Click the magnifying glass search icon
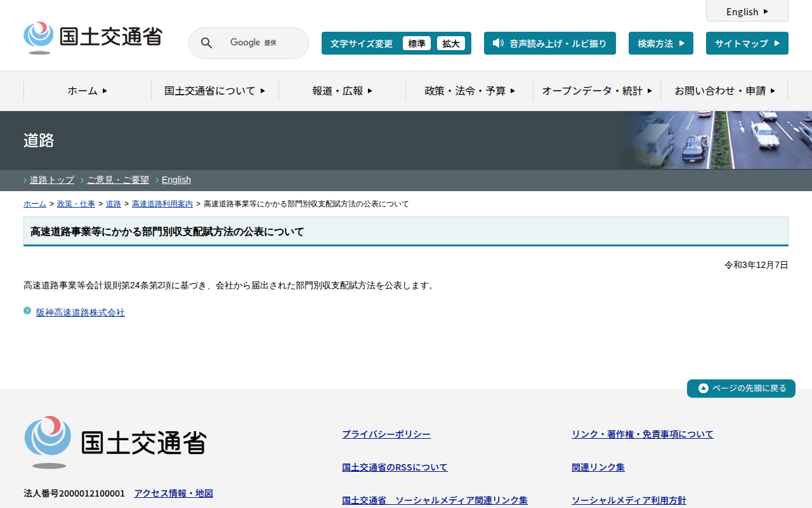Image resolution: width=812 pixels, height=508 pixels. 206,43
